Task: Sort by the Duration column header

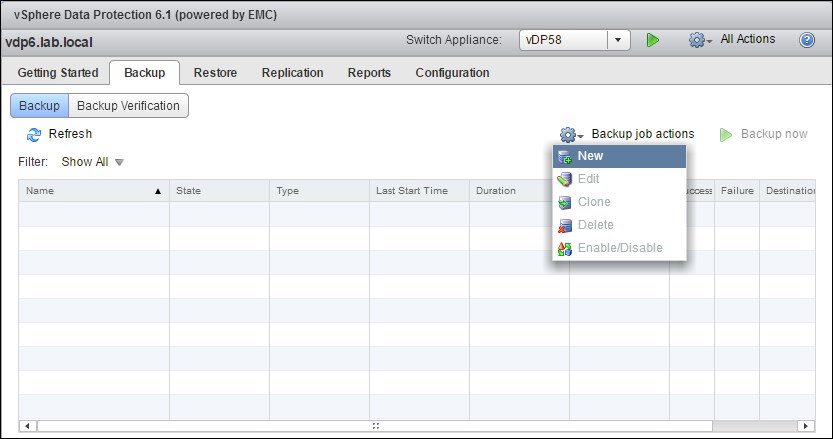Action: click(x=511, y=191)
